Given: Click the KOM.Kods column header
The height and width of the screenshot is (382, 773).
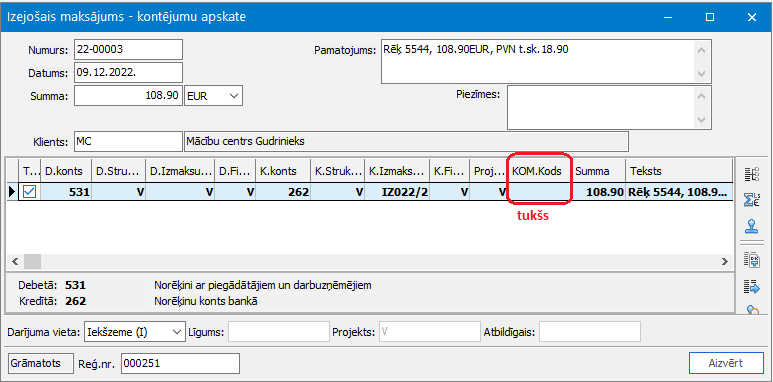Looking at the screenshot, I should (x=539, y=171).
